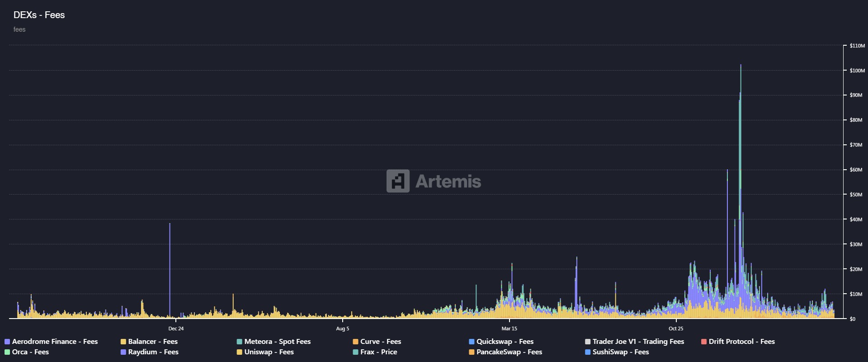Click the Aerodrome Finance legend color swatch
The height and width of the screenshot is (362, 868).
(x=7, y=342)
